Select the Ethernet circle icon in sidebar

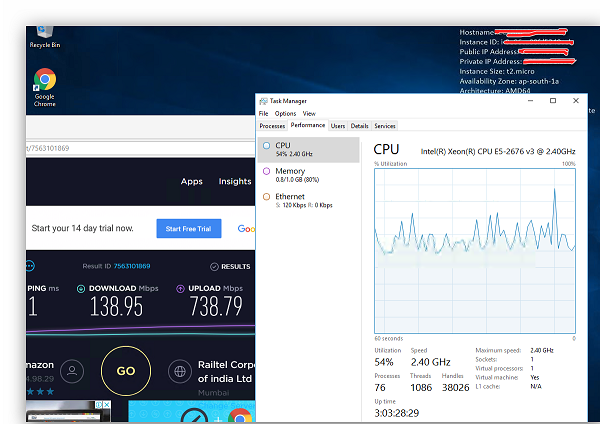tap(266, 197)
